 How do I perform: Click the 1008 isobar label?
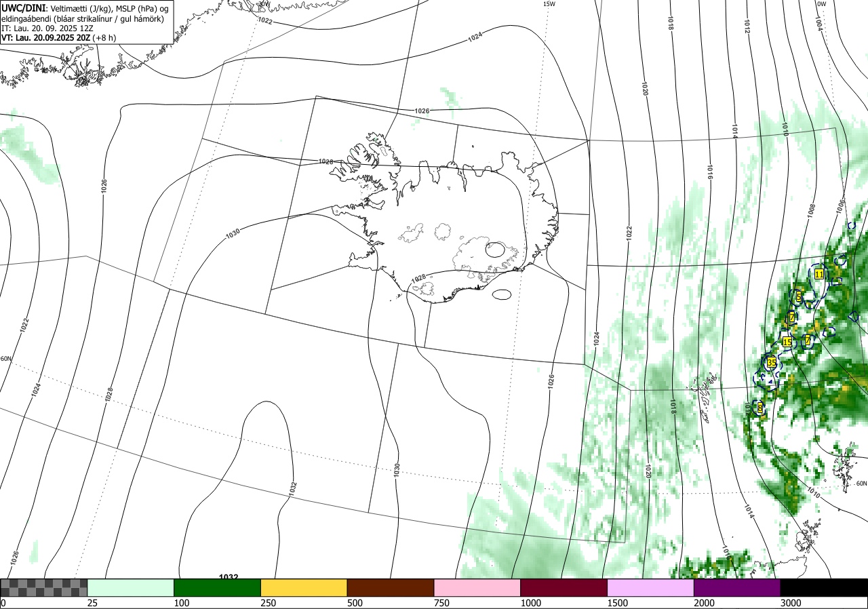(x=811, y=210)
